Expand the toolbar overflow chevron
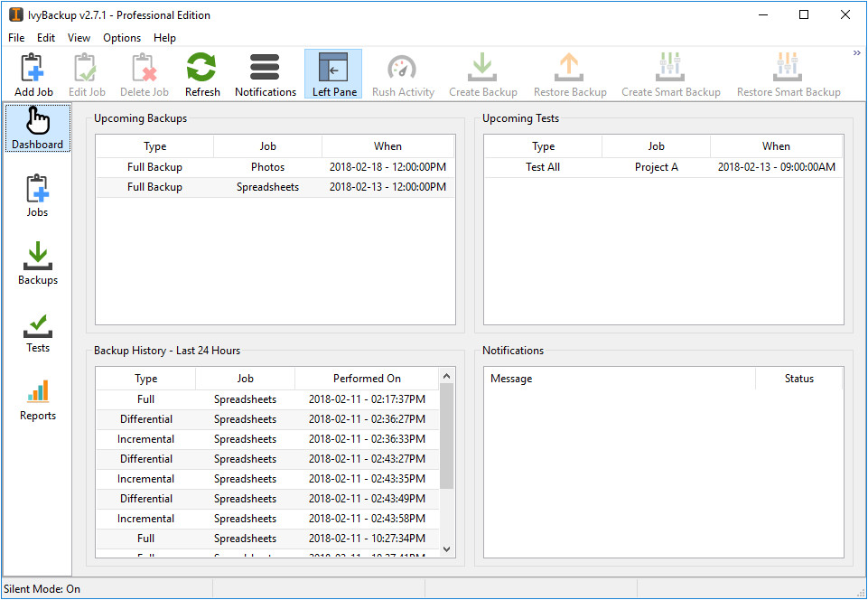This screenshot has height=600, width=868. click(856, 53)
